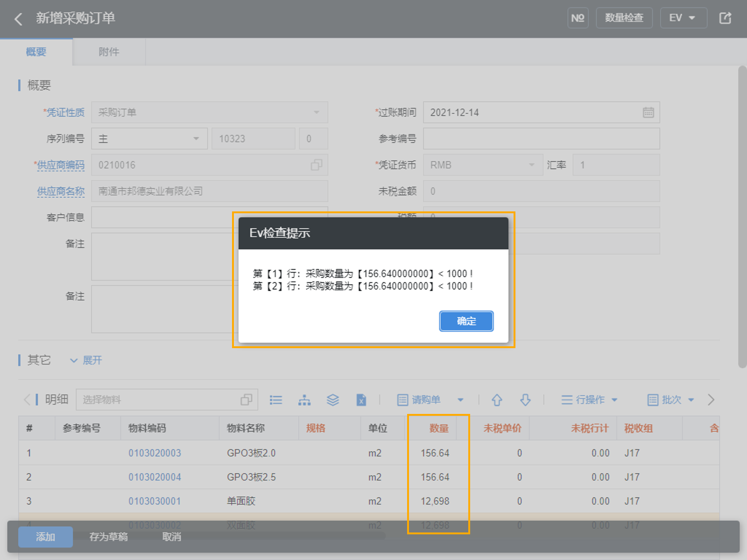Open the 凭证货币 RMB dropdown
The width and height of the screenshot is (747, 560).
[x=483, y=165]
